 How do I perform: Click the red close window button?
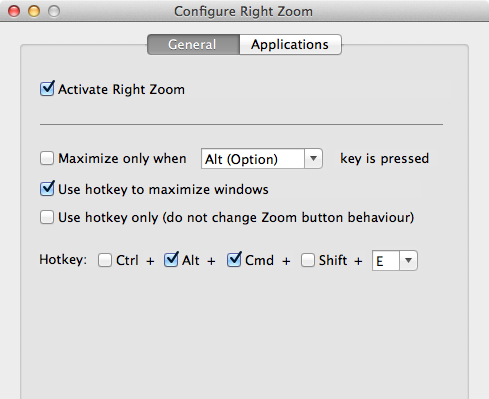pos(14,11)
